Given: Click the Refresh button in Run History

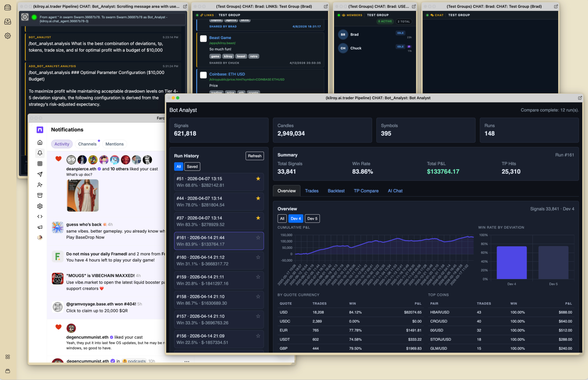Looking at the screenshot, I should coord(254,156).
